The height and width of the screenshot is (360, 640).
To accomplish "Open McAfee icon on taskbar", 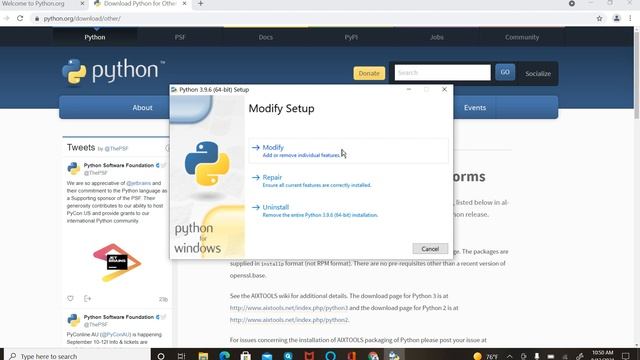I will [309, 356].
